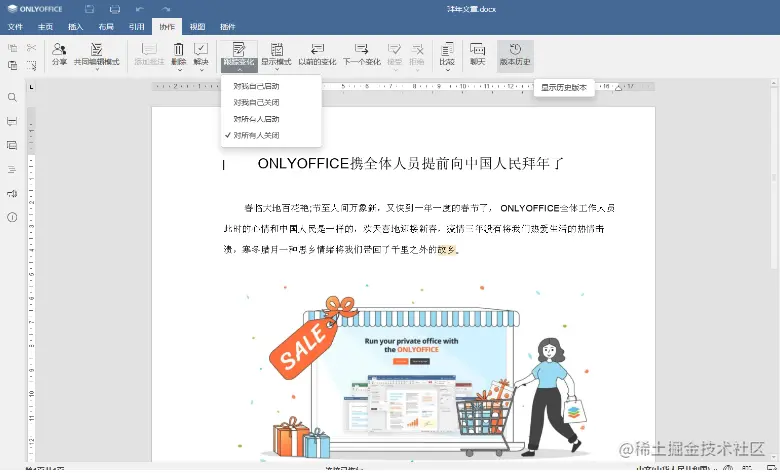Click the ONLYOFFICE logo in title bar
Viewport: 780px width, 473px height.
click(35, 9)
